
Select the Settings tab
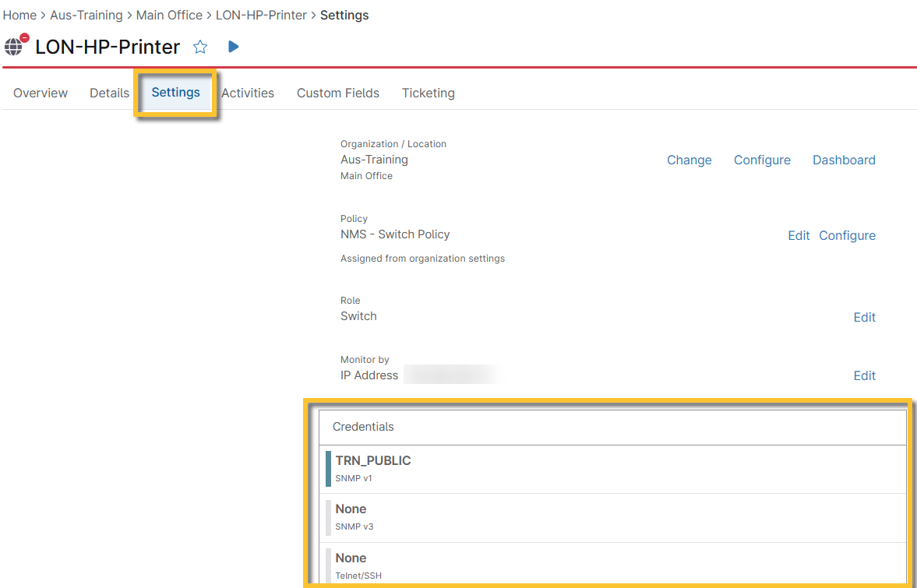[175, 93]
